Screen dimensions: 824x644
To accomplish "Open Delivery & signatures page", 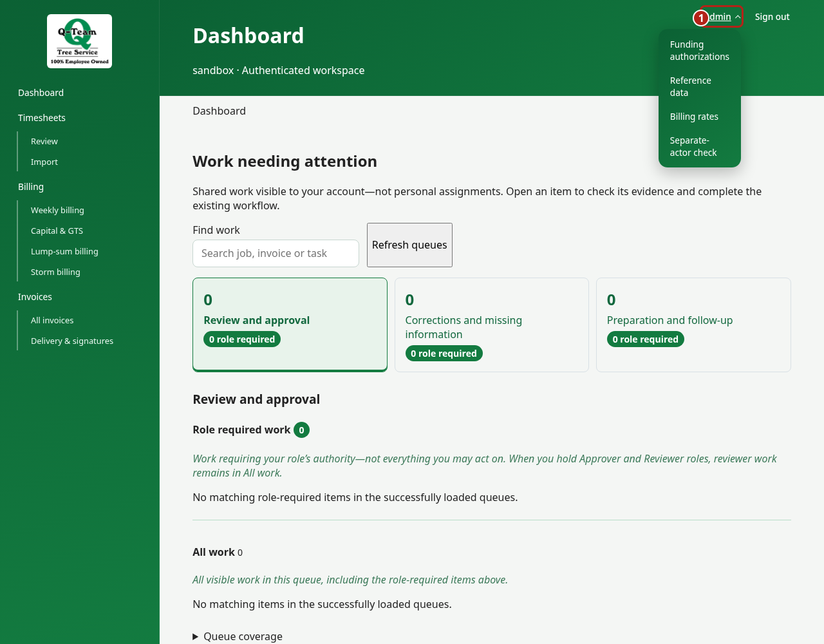I will point(72,341).
